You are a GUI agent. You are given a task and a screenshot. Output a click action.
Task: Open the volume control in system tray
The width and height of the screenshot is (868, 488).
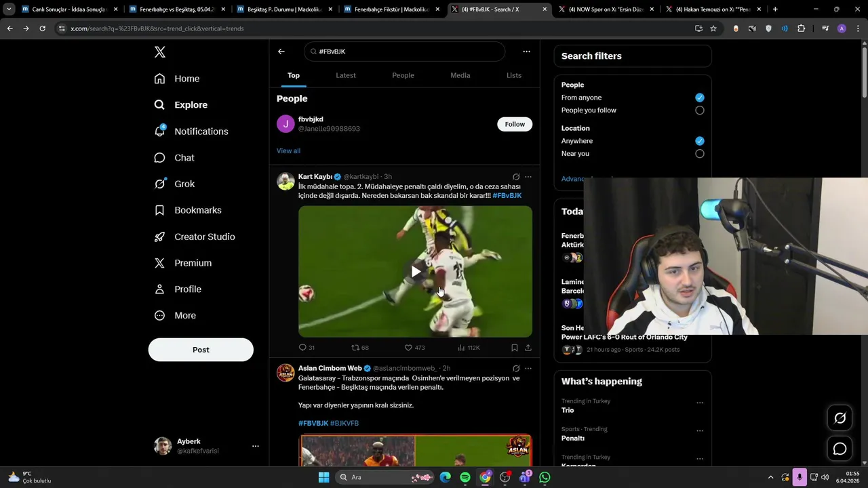(825, 477)
